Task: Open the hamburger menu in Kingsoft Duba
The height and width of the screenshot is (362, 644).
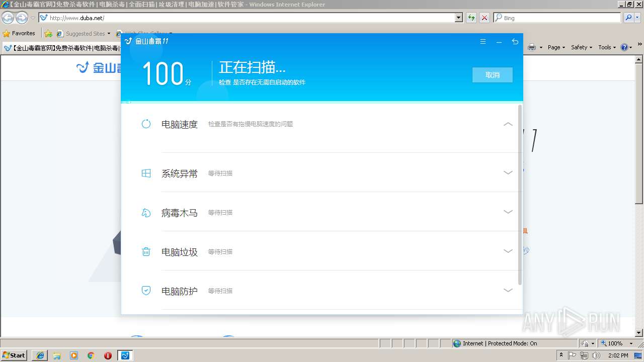Action: 482,42
